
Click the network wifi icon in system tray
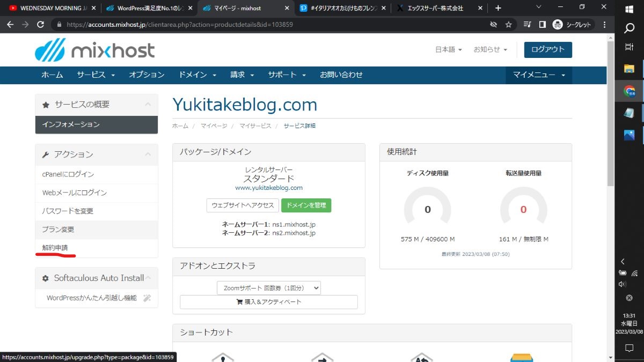coord(635,273)
